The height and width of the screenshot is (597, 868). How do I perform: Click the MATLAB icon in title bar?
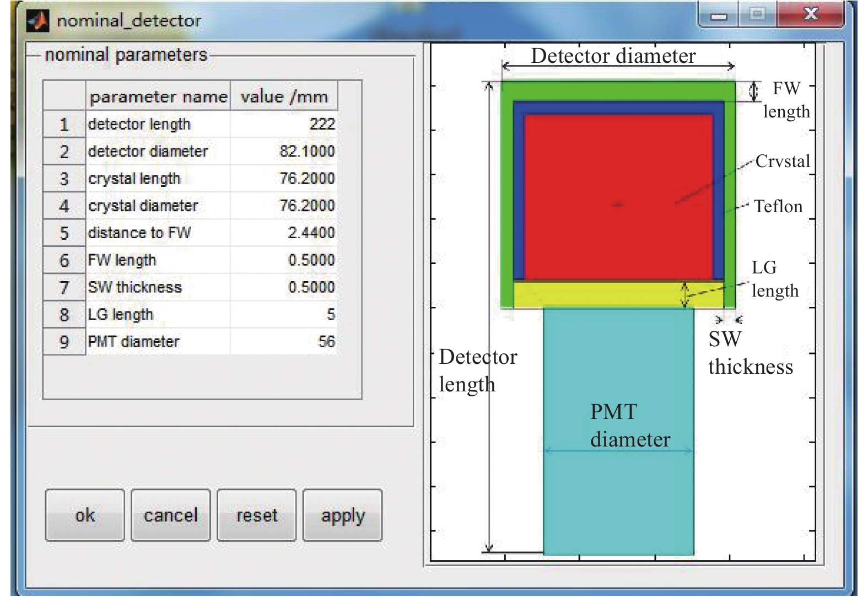point(37,21)
